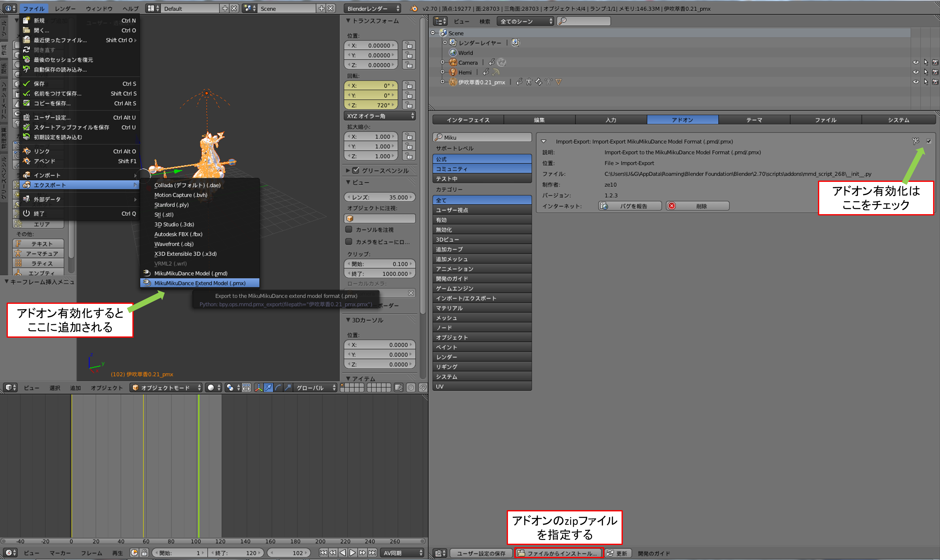Enable the lock-to-cursor checkbox (カーソルを注視)
This screenshot has width=940, height=560.
(349, 230)
